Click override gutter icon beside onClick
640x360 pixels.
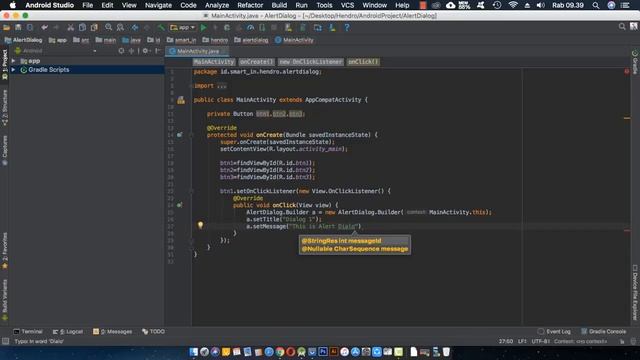pos(180,205)
